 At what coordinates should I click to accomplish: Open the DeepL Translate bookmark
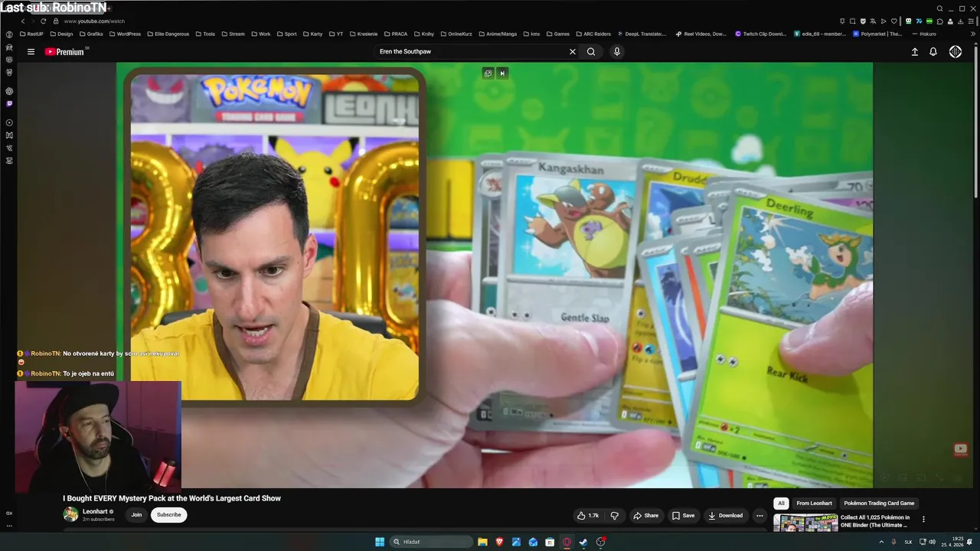642,34
